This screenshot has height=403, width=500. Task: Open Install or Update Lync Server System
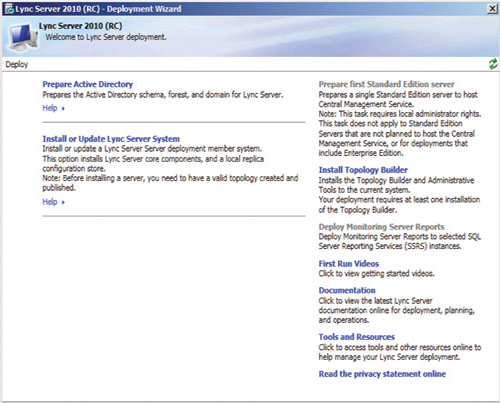pyautogui.click(x=111, y=139)
